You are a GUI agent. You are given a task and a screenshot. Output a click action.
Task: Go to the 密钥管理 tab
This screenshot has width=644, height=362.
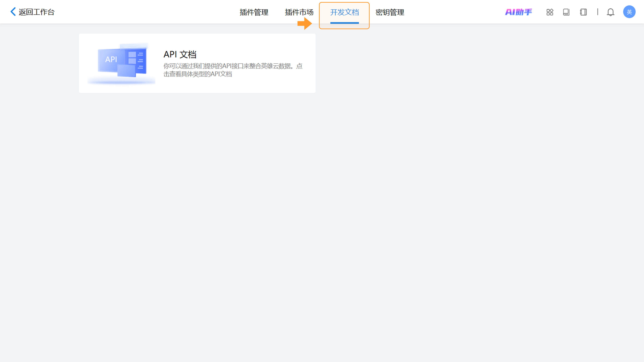coord(390,12)
